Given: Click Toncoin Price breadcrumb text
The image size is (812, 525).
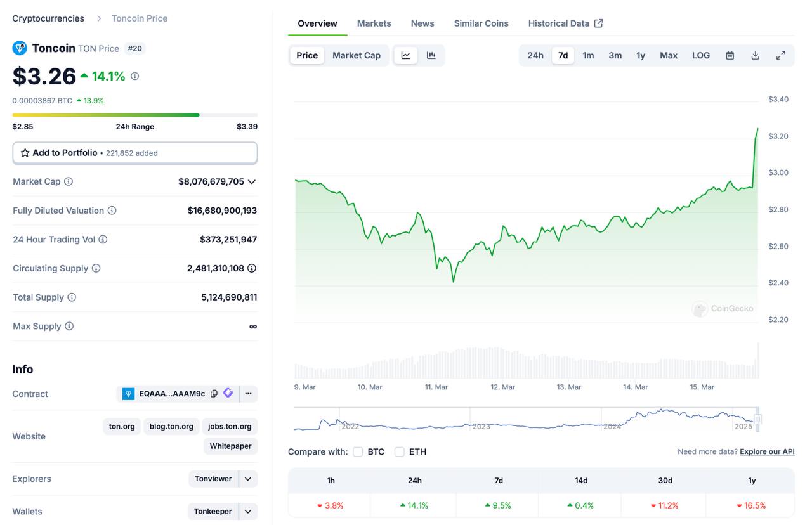Looking at the screenshot, I should (140, 18).
